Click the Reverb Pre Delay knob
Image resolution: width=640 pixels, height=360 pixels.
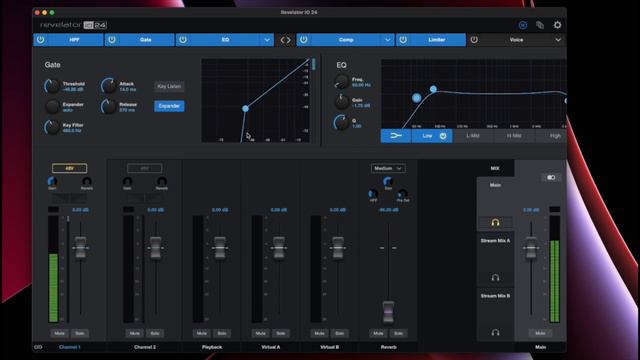coord(403,193)
